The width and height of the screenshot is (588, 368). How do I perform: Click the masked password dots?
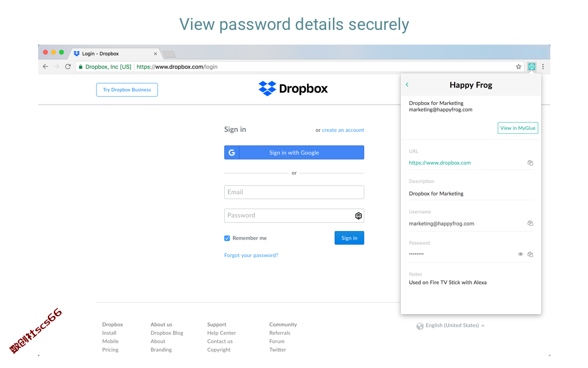pyautogui.click(x=417, y=254)
